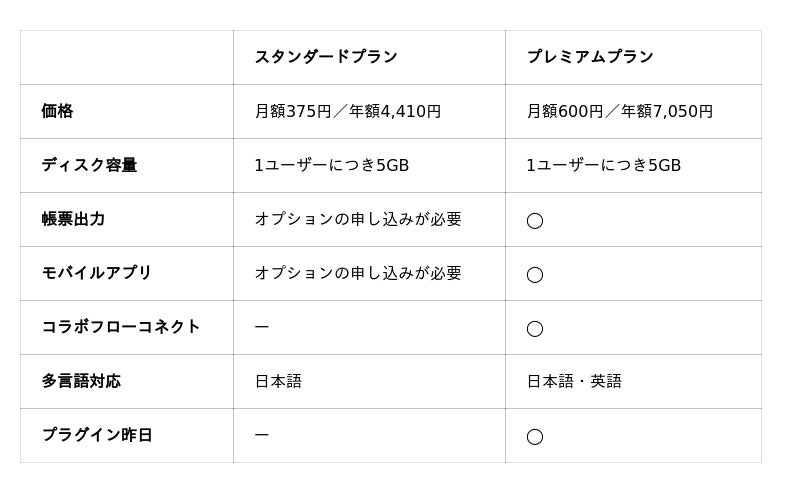Screen dimensions: 800x493
Task: Click the circle mark in the 帳票出力 row
Action: pos(535,220)
